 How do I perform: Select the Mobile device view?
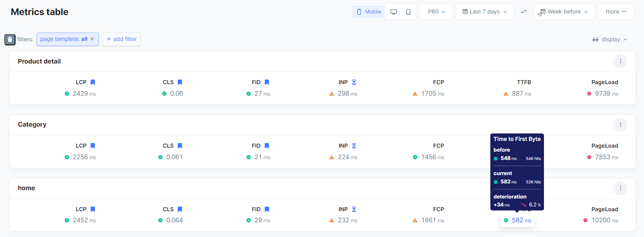pyautogui.click(x=369, y=12)
